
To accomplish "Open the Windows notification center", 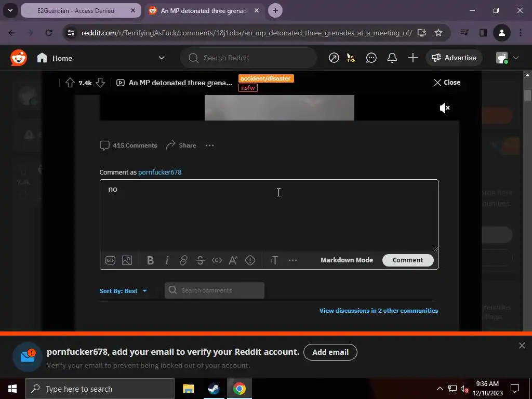I will point(515,389).
